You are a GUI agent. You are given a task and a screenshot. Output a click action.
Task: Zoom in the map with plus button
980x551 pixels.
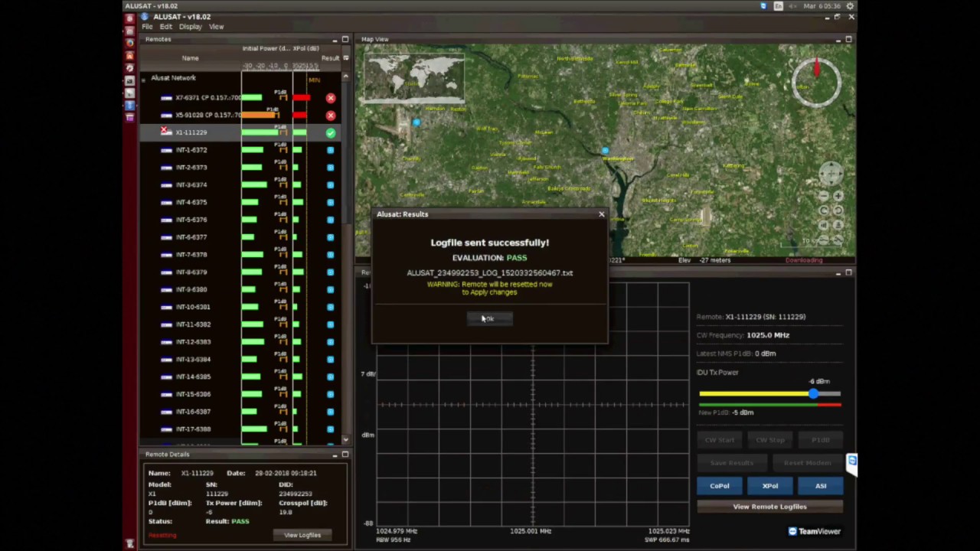(838, 196)
